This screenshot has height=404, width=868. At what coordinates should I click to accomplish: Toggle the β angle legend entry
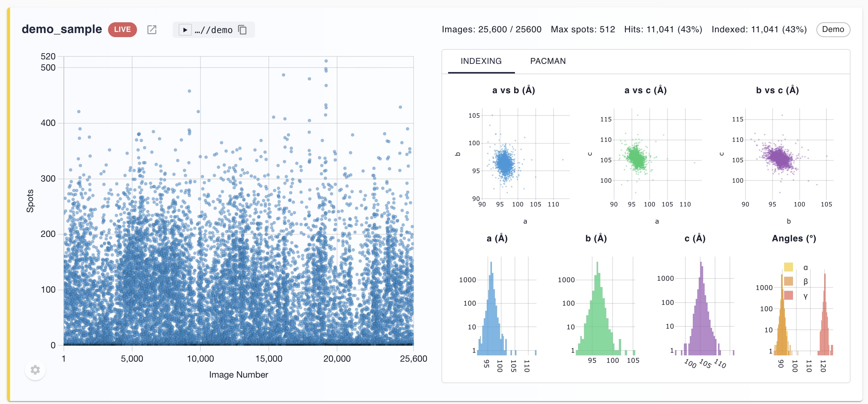[796, 281]
